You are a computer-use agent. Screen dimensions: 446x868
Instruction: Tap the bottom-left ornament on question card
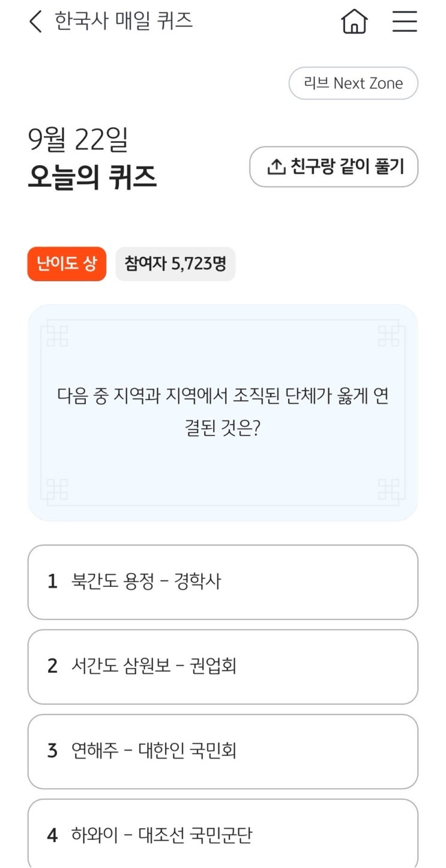[56, 490]
